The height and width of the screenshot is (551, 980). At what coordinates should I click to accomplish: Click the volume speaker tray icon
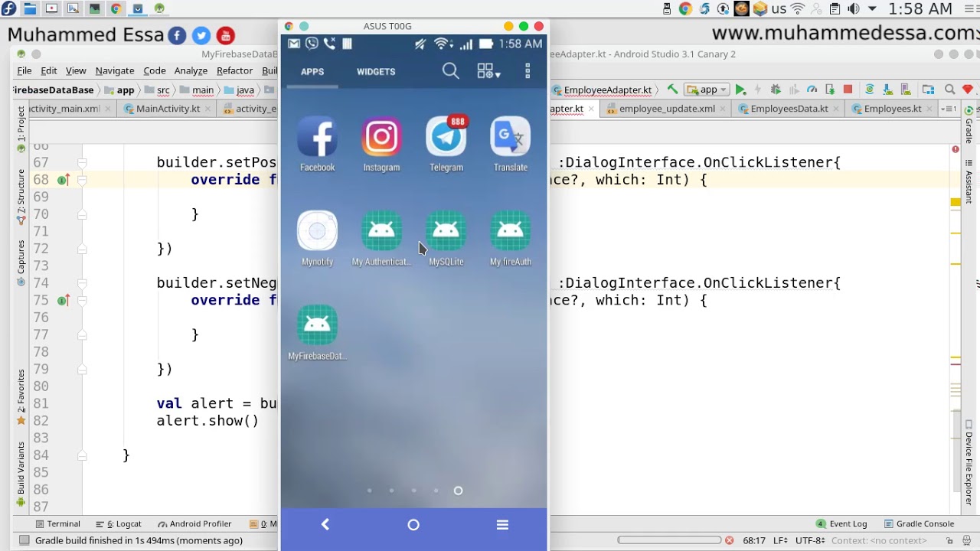[x=853, y=8]
